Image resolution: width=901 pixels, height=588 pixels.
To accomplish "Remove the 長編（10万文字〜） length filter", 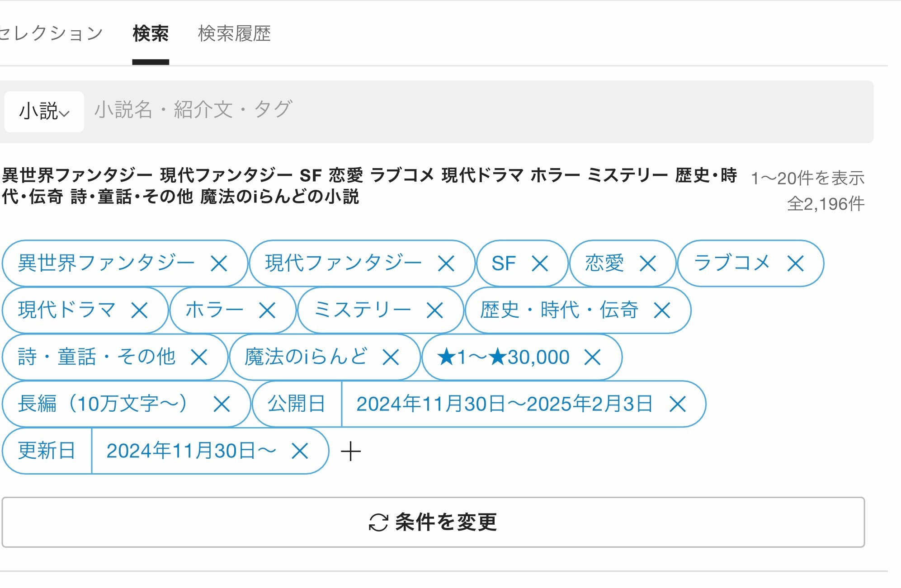I will pos(222,404).
